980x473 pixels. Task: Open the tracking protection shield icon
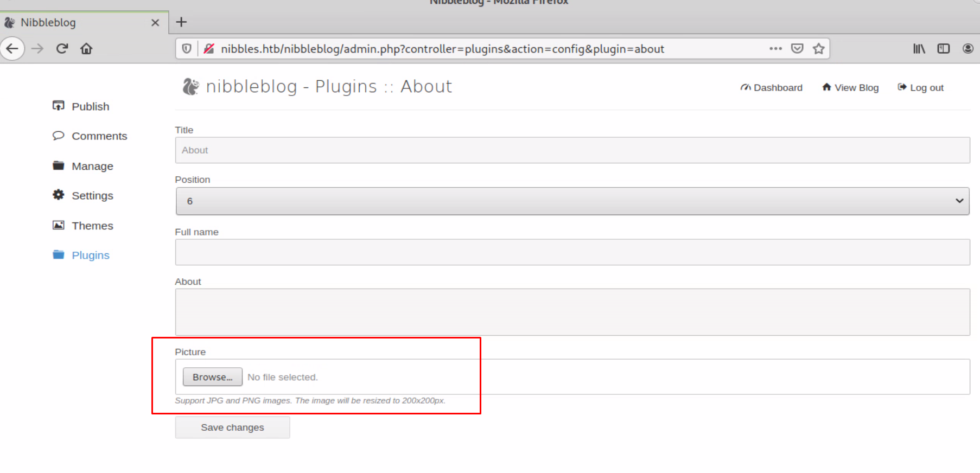[187, 49]
